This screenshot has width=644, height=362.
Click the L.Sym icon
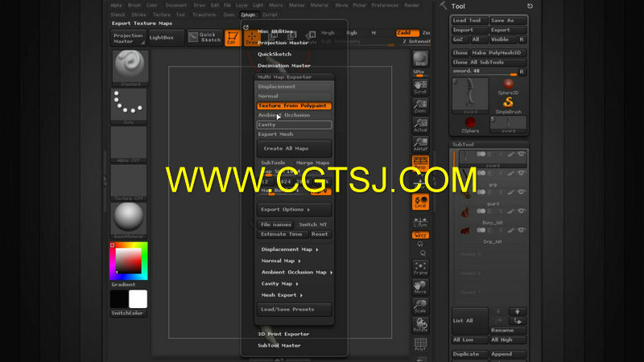click(x=420, y=222)
